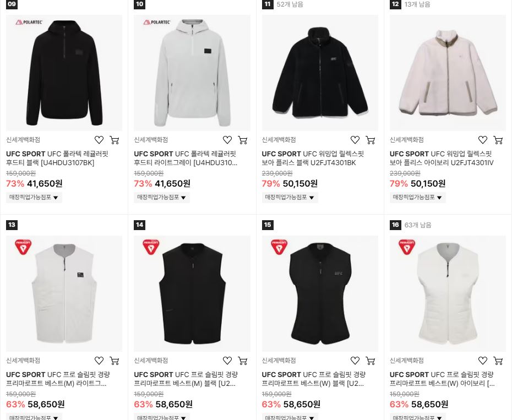Add light gray hoodie item 10 to cart
512x420 pixels.
pos(243,140)
